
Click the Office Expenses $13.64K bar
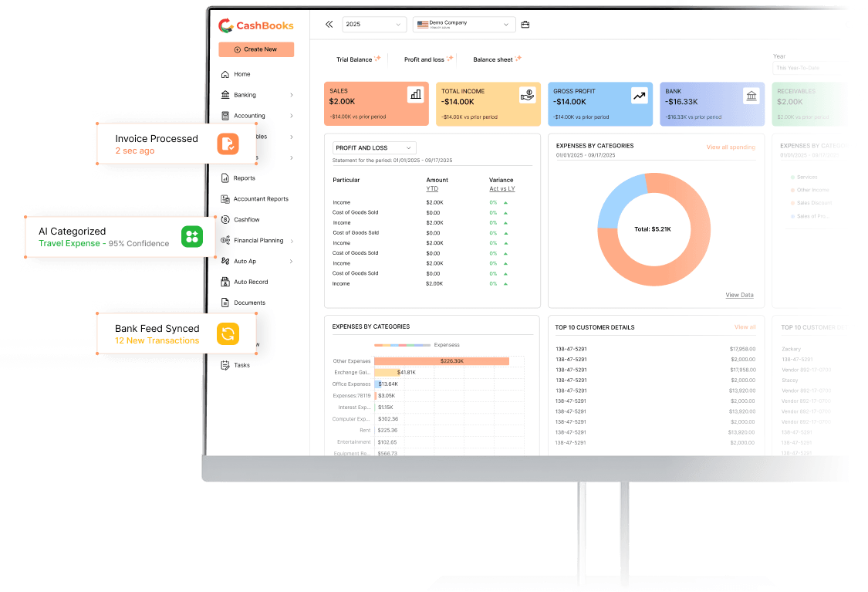pyautogui.click(x=379, y=384)
